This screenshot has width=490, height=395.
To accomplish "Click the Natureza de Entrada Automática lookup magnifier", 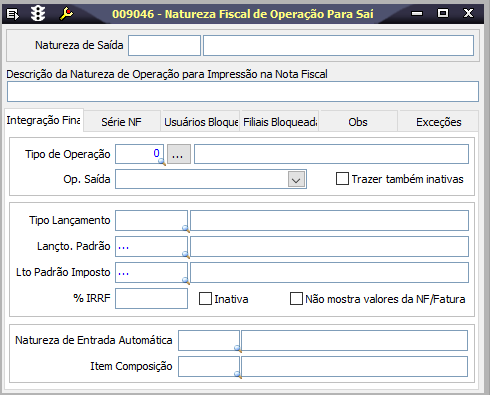I will [x=238, y=348].
